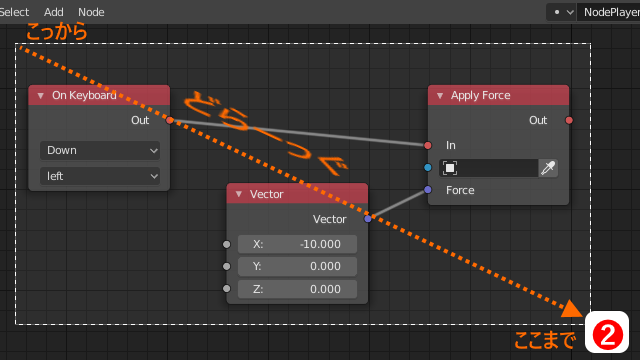Open the left key dropdown

100,176
